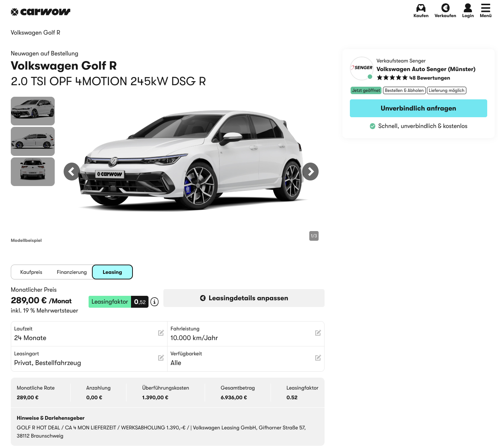Image resolution: width=498 pixels, height=448 pixels.
Task: Switch to the Kaufpreis tab
Action: pyautogui.click(x=31, y=272)
